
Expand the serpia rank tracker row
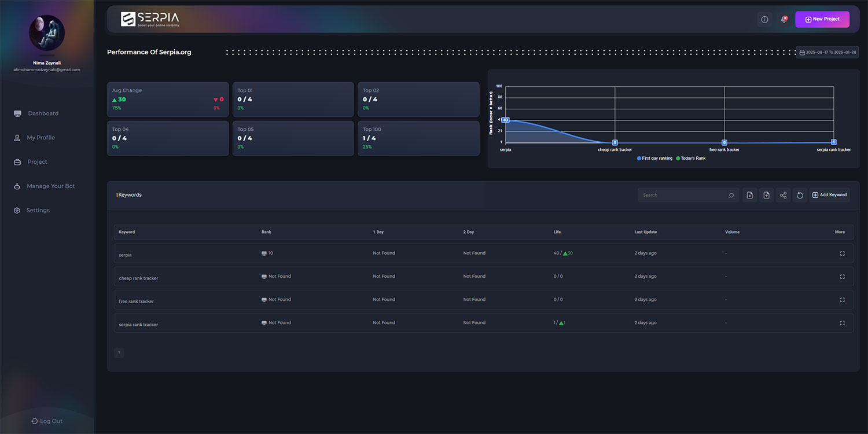tap(842, 323)
